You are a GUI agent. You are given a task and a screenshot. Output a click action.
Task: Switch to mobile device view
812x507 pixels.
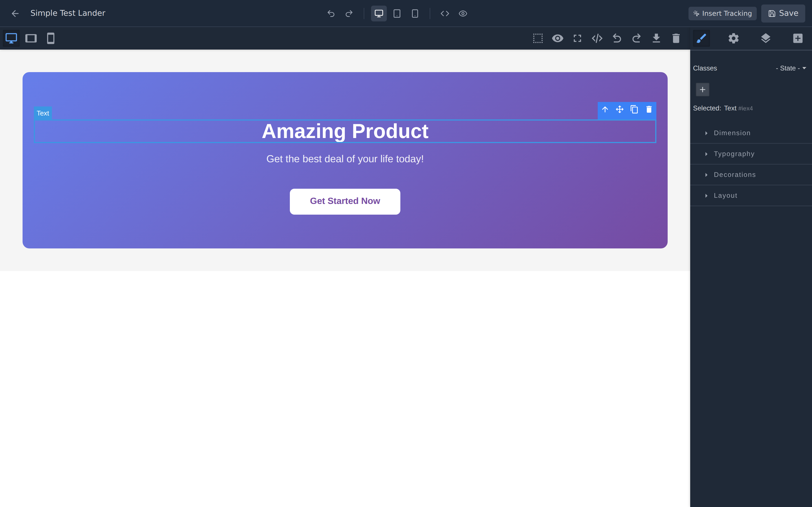[x=415, y=14]
